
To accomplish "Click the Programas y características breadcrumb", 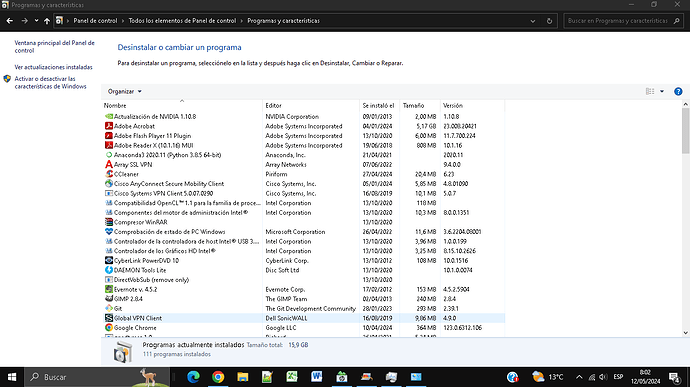I will (x=283, y=21).
